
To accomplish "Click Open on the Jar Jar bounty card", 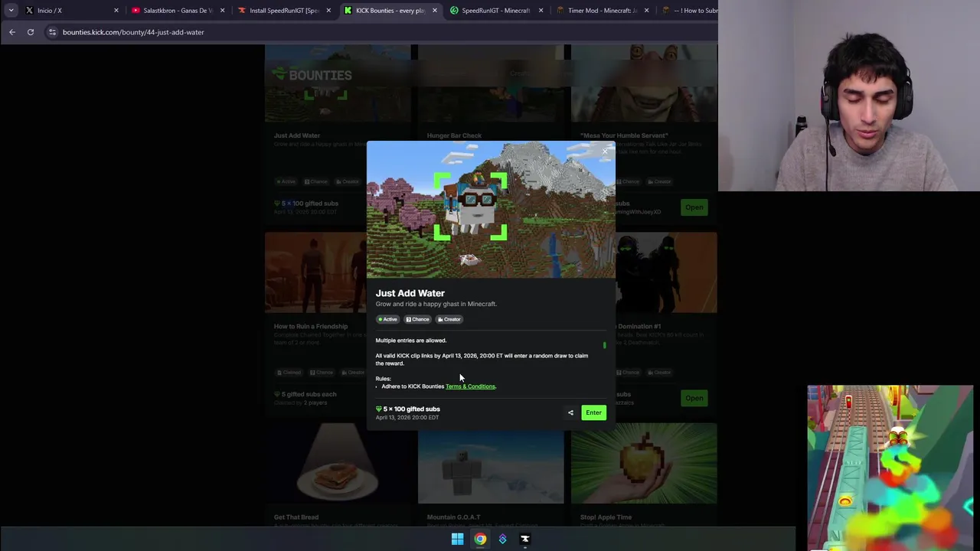I will tap(694, 207).
